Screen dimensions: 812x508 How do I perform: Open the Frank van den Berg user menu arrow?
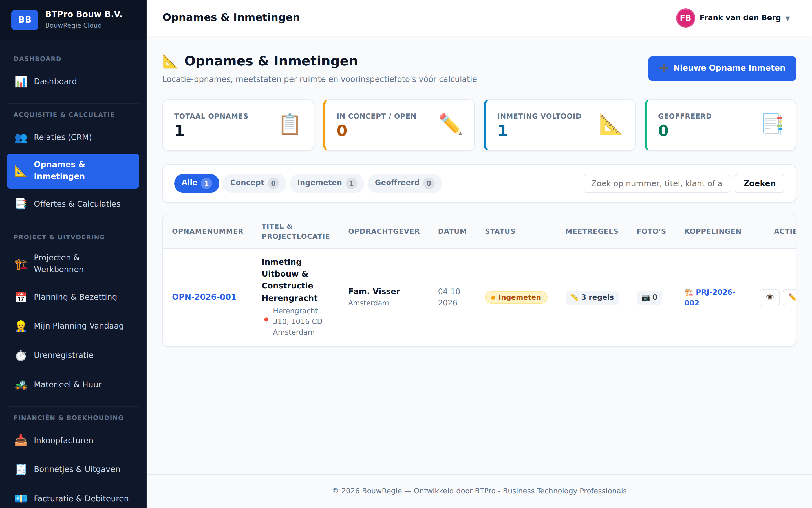(788, 18)
